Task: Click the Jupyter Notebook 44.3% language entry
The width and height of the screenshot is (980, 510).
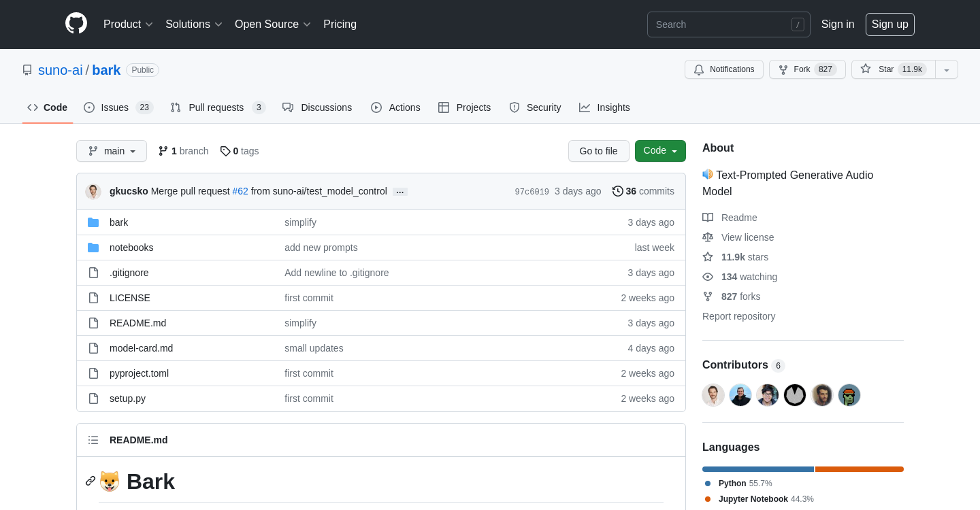Action: pyautogui.click(x=759, y=499)
